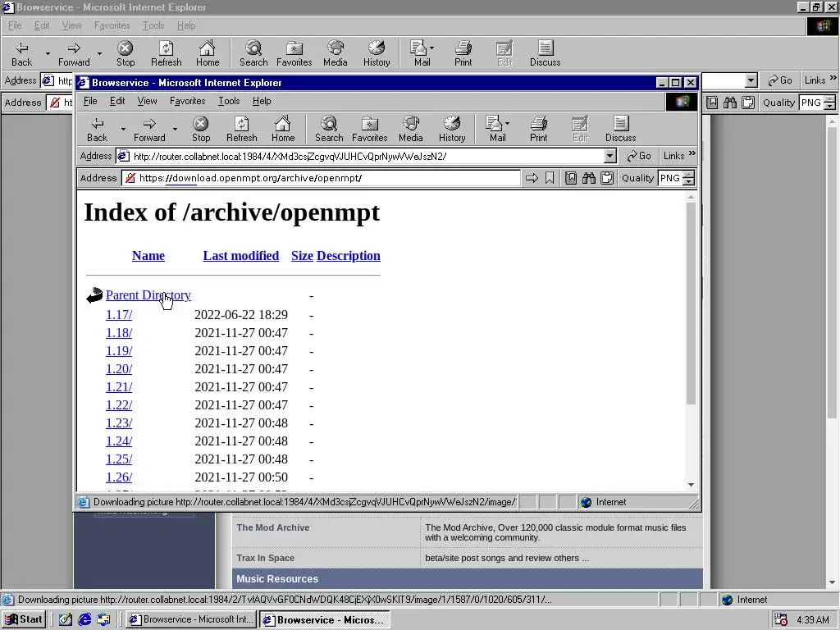The height and width of the screenshot is (630, 840).
Task: Open Edit menu in front window
Action: click(117, 101)
